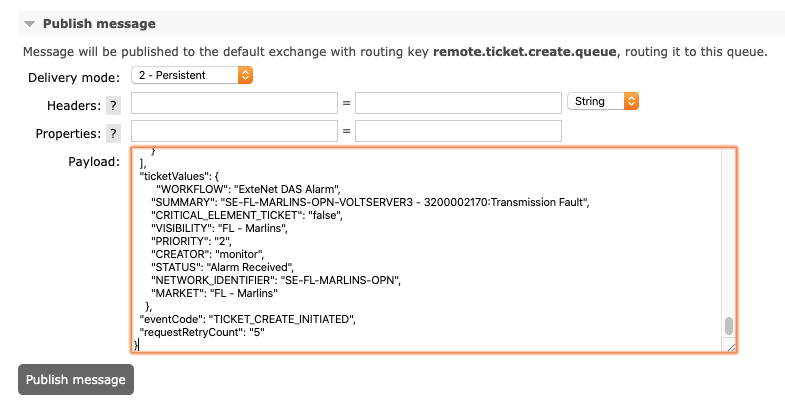Screen dimensions: 785x411
Task: Focus the Properties value input field
Action: (457, 132)
